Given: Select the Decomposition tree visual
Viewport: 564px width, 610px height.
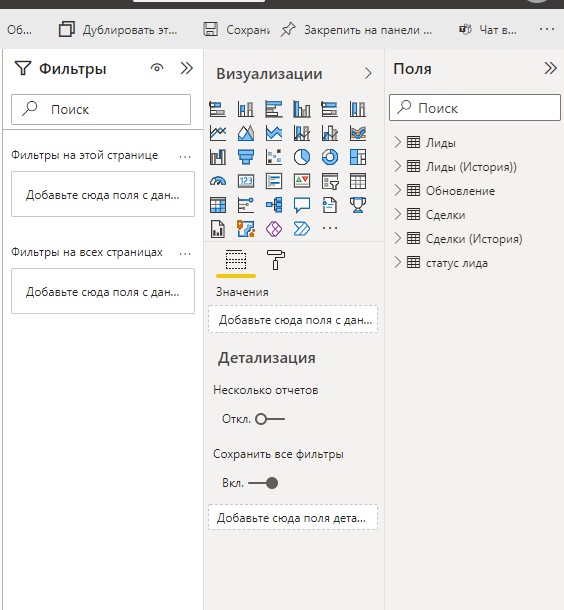Looking at the screenshot, I should coord(274,205).
